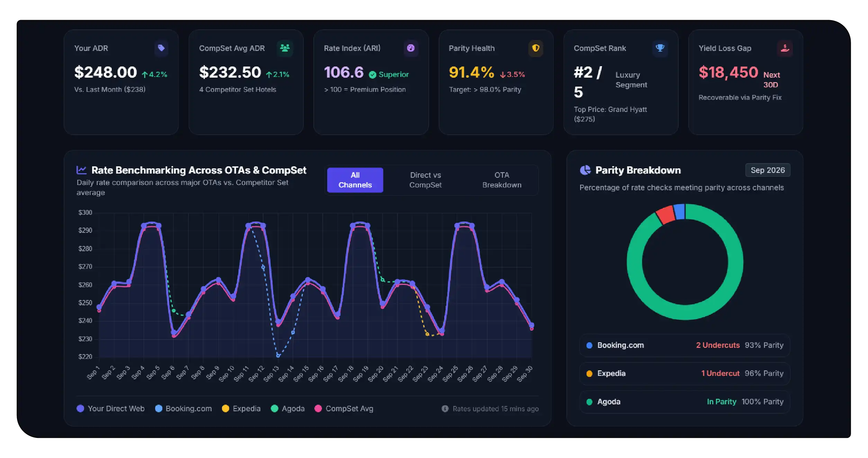Click the '1 Undercut' label for Expedia
The image size is (868, 458).
[720, 373]
